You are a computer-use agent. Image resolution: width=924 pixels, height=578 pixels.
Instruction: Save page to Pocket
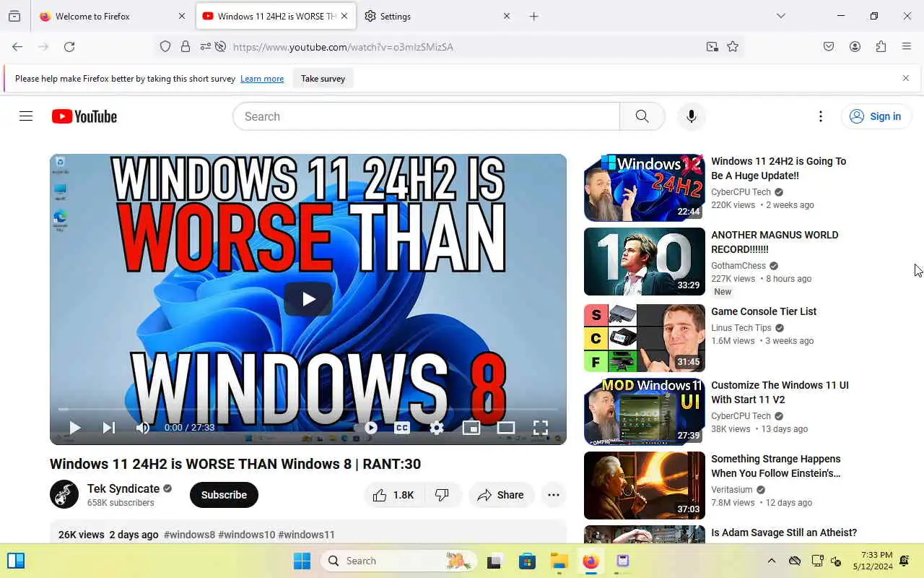point(829,47)
